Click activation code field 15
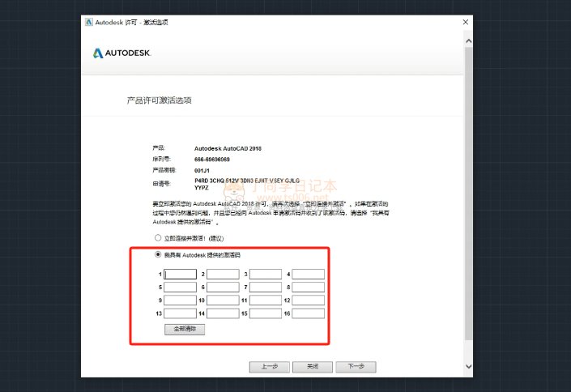Viewport: 571px width, 392px height. (266, 313)
